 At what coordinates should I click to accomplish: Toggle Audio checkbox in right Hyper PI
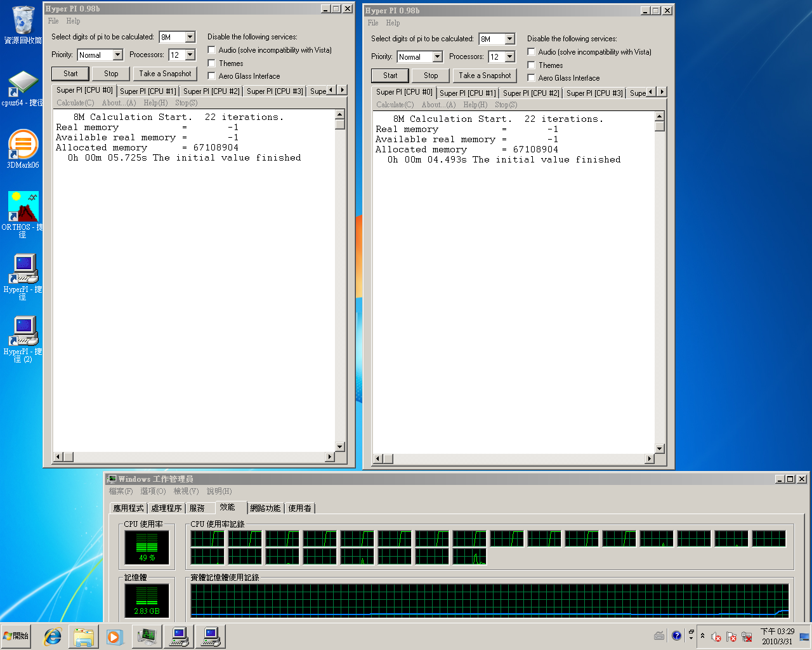(532, 52)
